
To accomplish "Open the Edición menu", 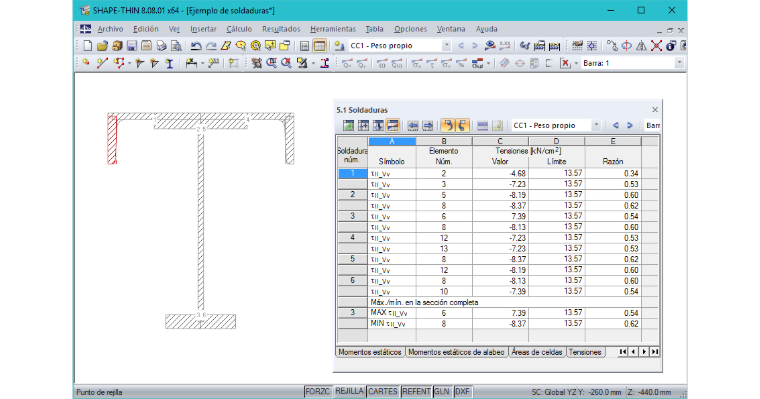I will tap(146, 29).
